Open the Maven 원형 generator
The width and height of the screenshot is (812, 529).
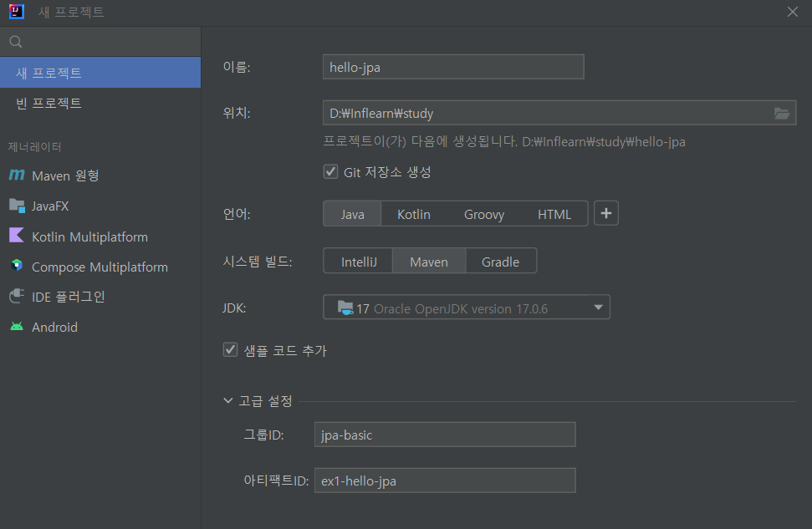click(x=100, y=175)
